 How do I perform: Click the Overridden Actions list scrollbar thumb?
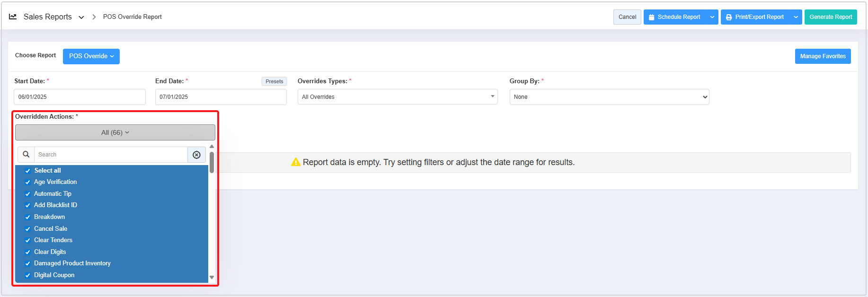[212, 162]
